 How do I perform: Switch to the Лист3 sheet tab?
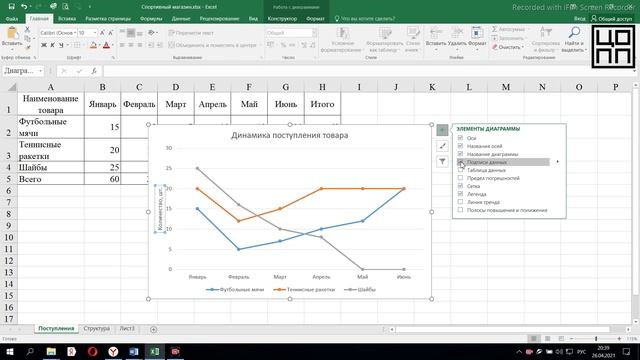pos(127,329)
